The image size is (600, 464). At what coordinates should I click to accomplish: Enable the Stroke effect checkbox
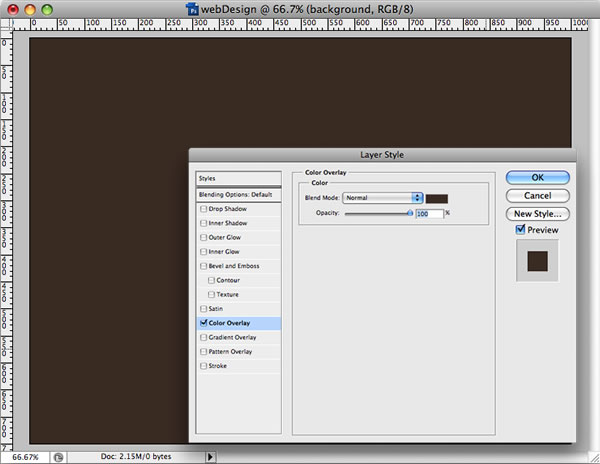[204, 367]
